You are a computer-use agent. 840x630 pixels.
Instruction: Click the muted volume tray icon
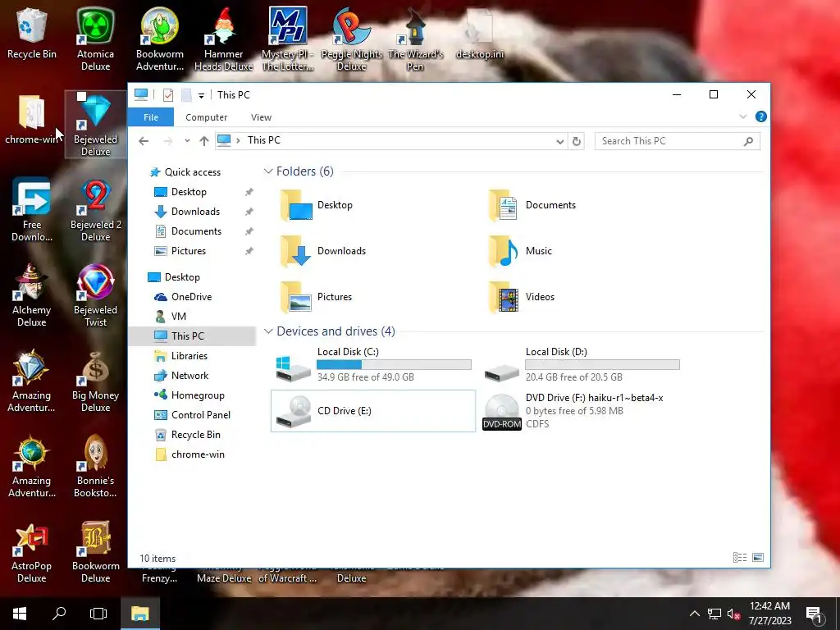[733, 614]
